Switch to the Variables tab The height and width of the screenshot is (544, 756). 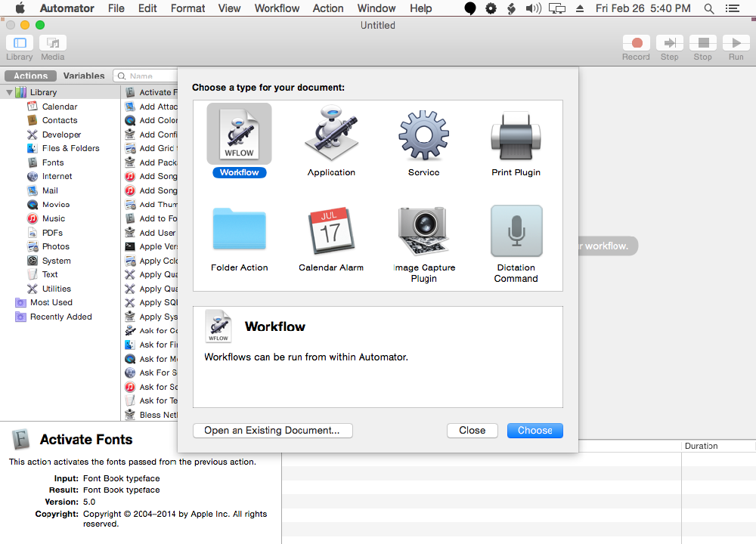coord(84,76)
